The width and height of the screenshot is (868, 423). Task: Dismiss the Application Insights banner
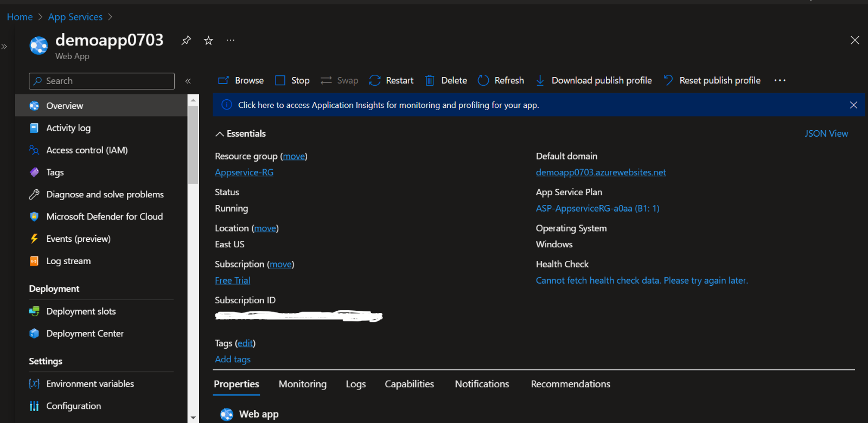(x=853, y=105)
